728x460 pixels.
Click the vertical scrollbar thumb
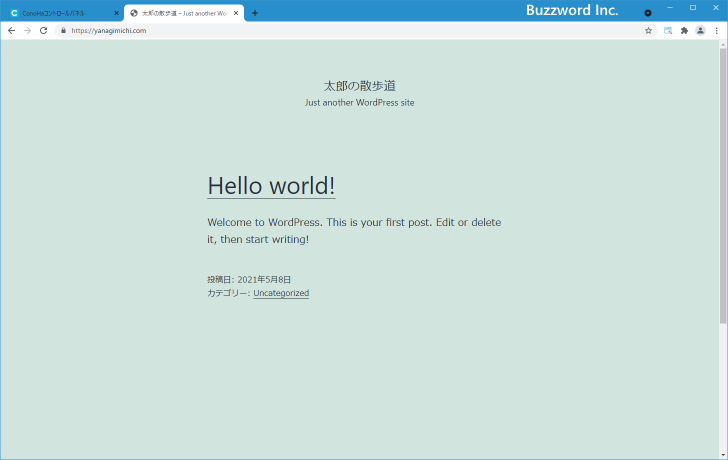point(723,186)
